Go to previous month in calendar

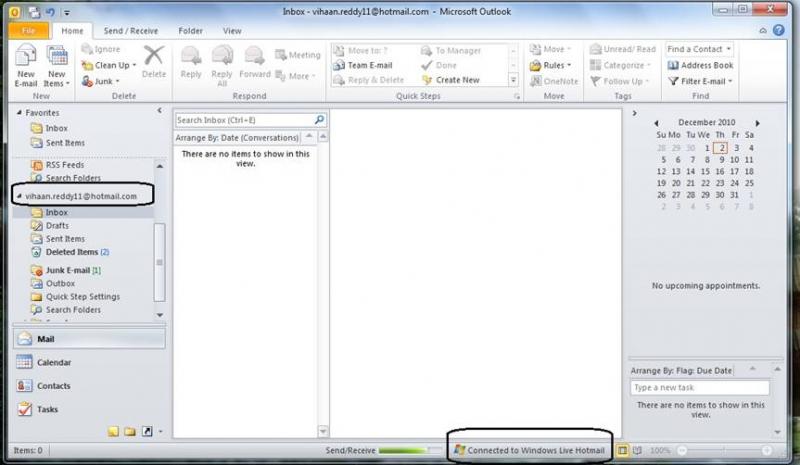[x=656, y=123]
